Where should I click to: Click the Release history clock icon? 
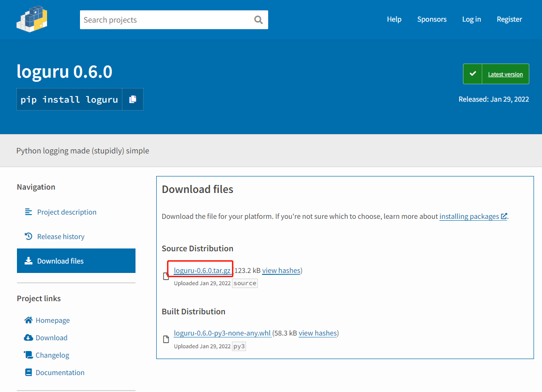pyautogui.click(x=28, y=236)
